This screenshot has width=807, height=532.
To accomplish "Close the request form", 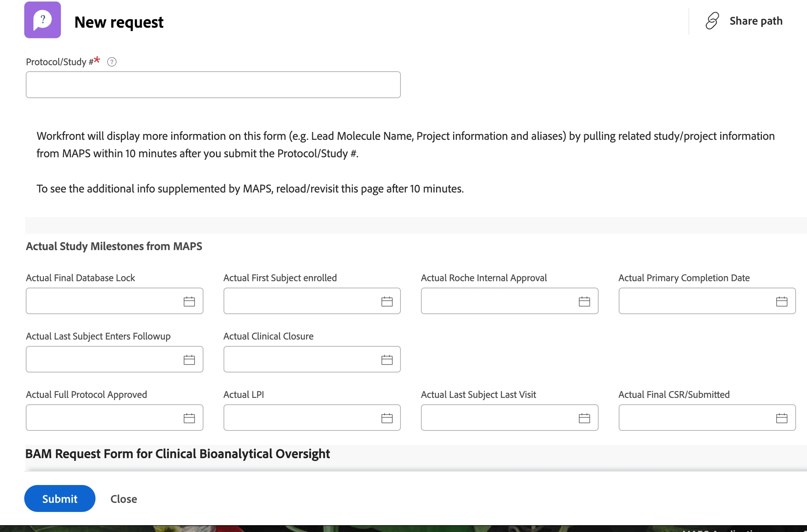I will coord(124,499).
